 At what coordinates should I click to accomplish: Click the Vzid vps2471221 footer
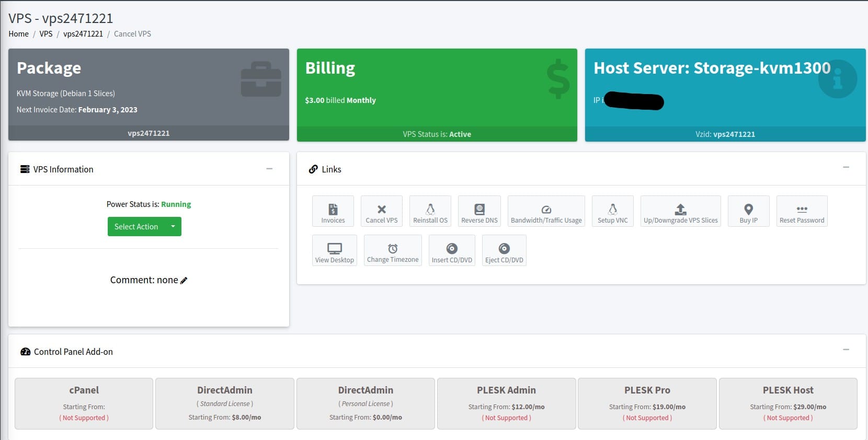pos(725,134)
